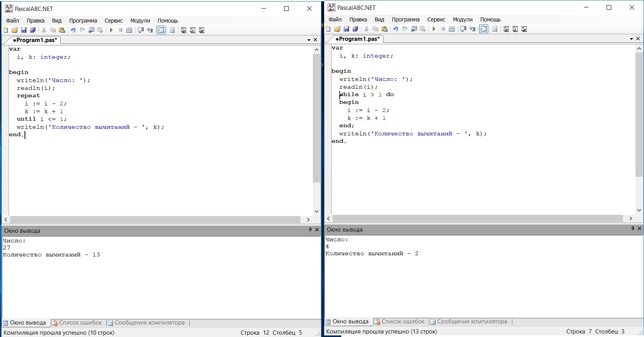Click Compile icon in while-loop window toolbar
The height and width of the screenshot is (337, 644).
[452, 29]
